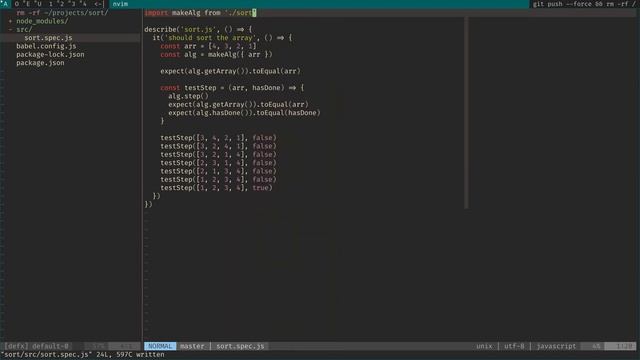Click the tmux session prefix 'A' indicator
640x360 pixels.
click(4, 4)
